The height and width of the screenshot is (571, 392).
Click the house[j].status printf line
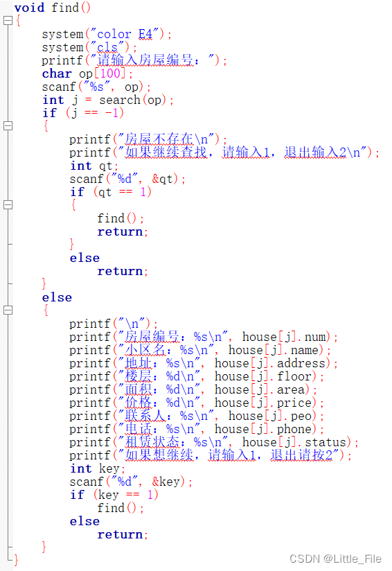[214, 442]
